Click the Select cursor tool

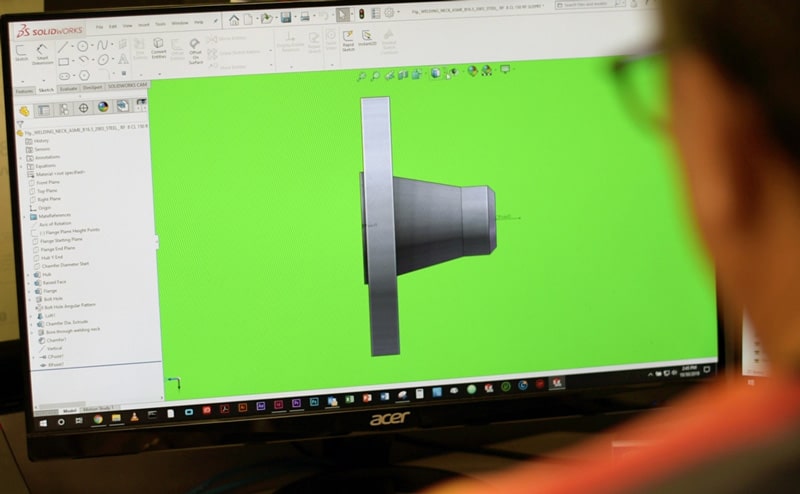(x=342, y=15)
